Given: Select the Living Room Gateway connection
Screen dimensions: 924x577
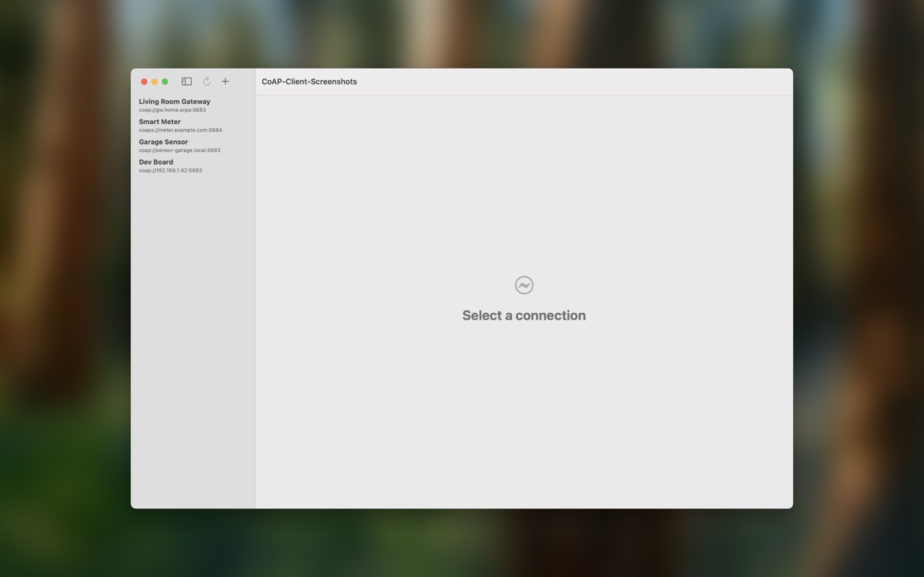Looking at the screenshot, I should (193, 105).
